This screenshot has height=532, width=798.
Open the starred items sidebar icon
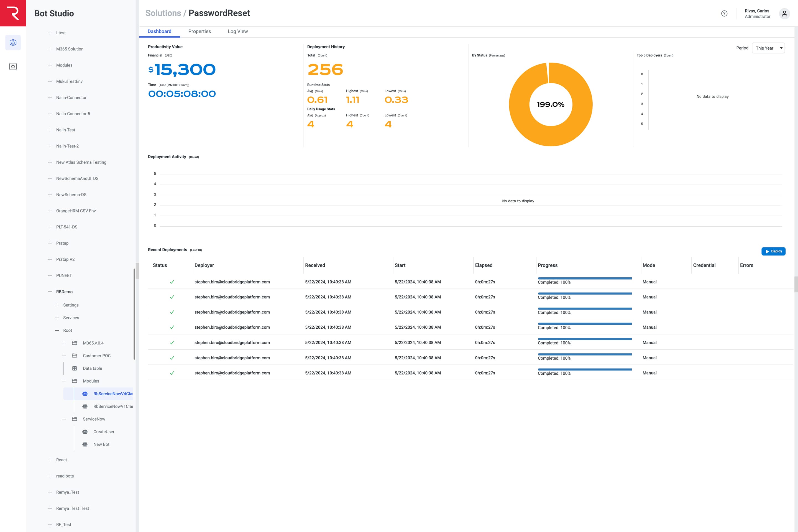pos(13,66)
